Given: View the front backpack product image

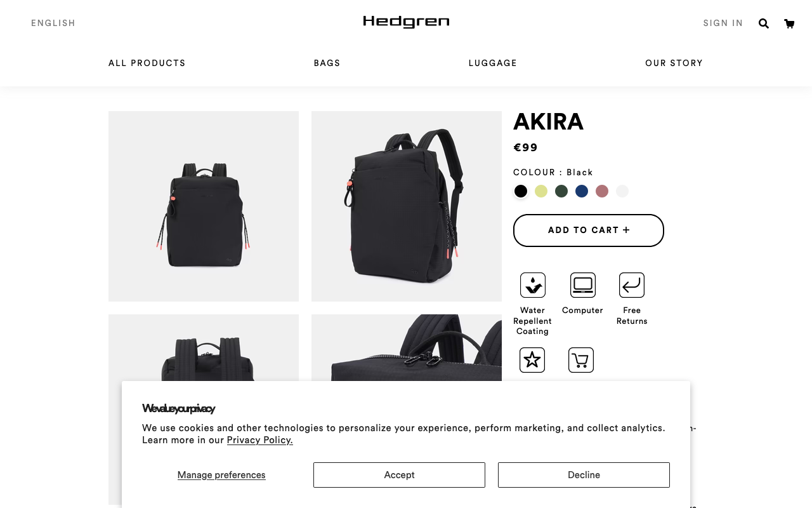Looking at the screenshot, I should [x=204, y=206].
